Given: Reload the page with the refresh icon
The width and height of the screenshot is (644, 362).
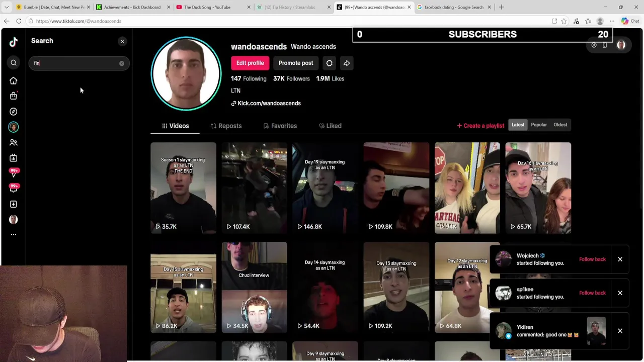Looking at the screenshot, I should 19,21.
